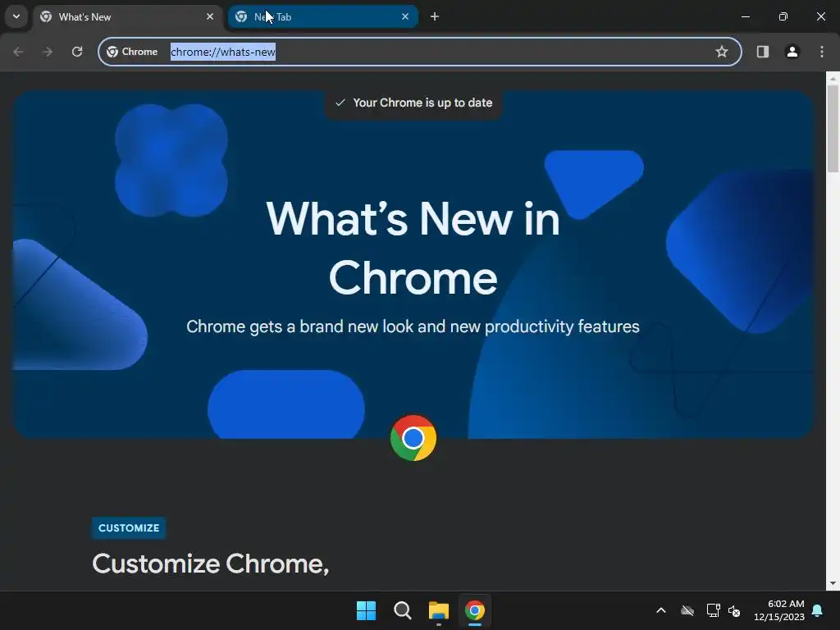
Task: Click the Chrome logo in page
Action: (413, 438)
